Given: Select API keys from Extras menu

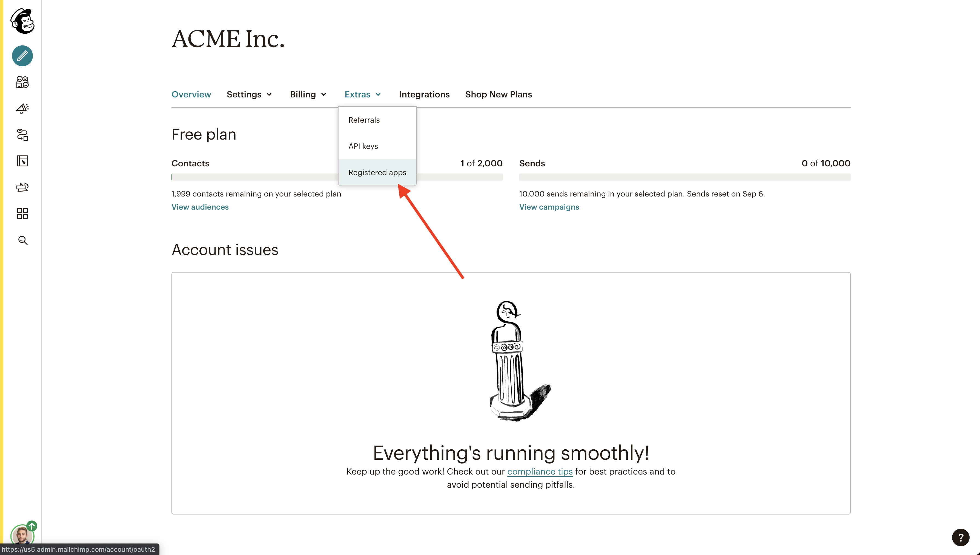Looking at the screenshot, I should [x=377, y=146].
